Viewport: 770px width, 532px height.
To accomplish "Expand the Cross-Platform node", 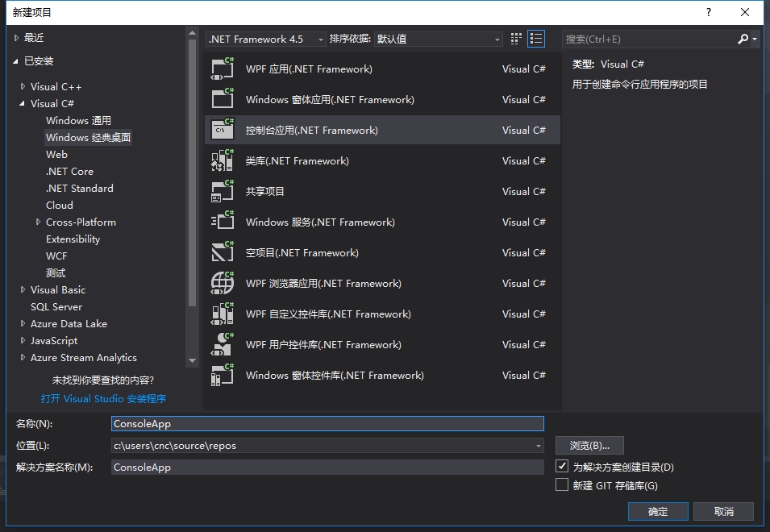I will 38,222.
